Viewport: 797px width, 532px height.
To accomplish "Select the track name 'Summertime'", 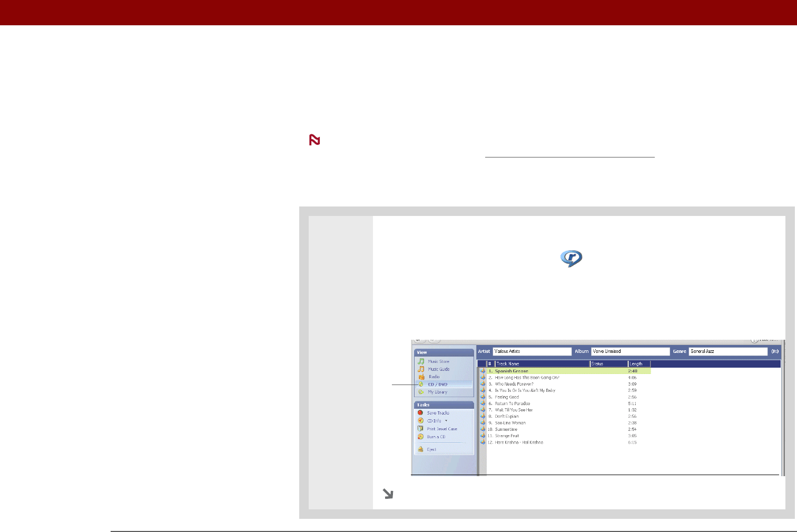I will click(x=506, y=429).
